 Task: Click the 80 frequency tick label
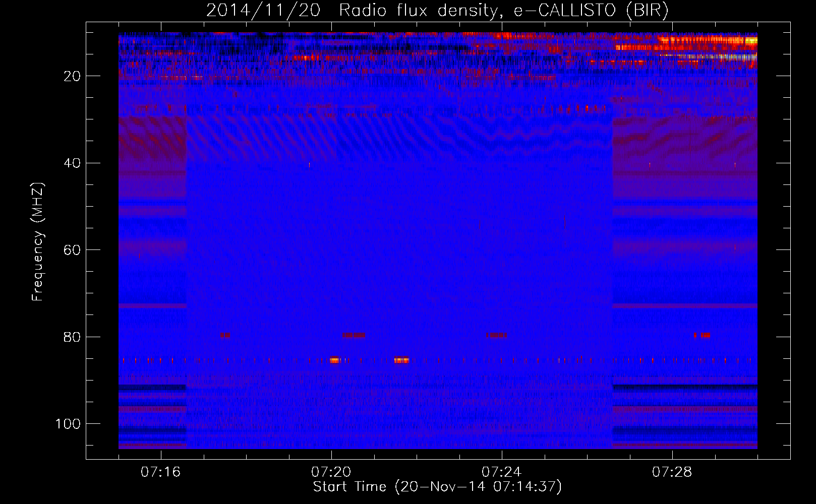(x=73, y=337)
